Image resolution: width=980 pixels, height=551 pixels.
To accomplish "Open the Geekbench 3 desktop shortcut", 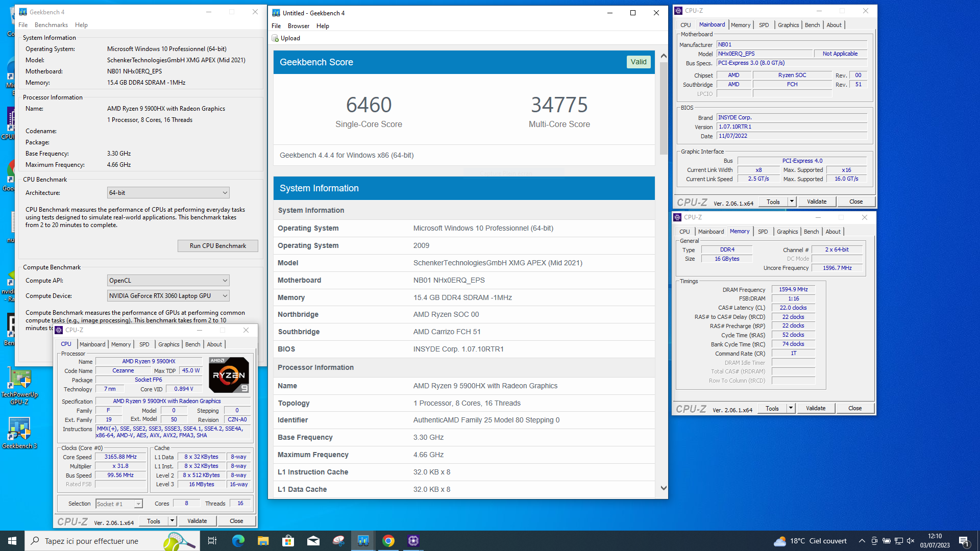I will point(19,434).
